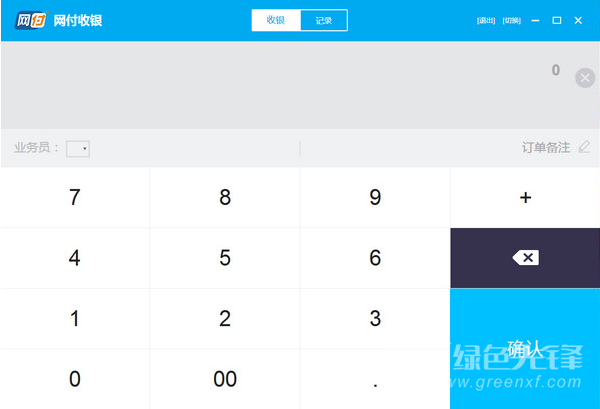Minimize the 网付收银 window

point(535,20)
